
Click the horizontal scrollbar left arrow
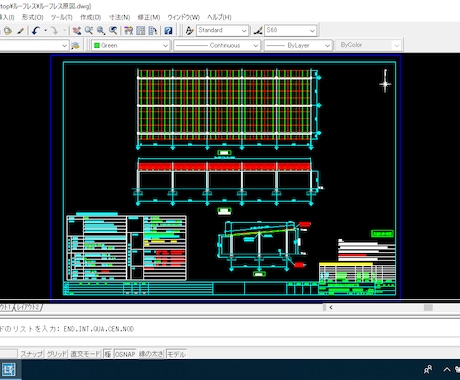331,307
